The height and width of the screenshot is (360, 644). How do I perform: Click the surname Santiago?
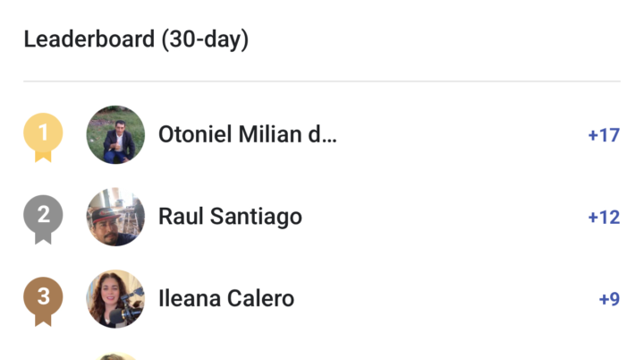257,217
